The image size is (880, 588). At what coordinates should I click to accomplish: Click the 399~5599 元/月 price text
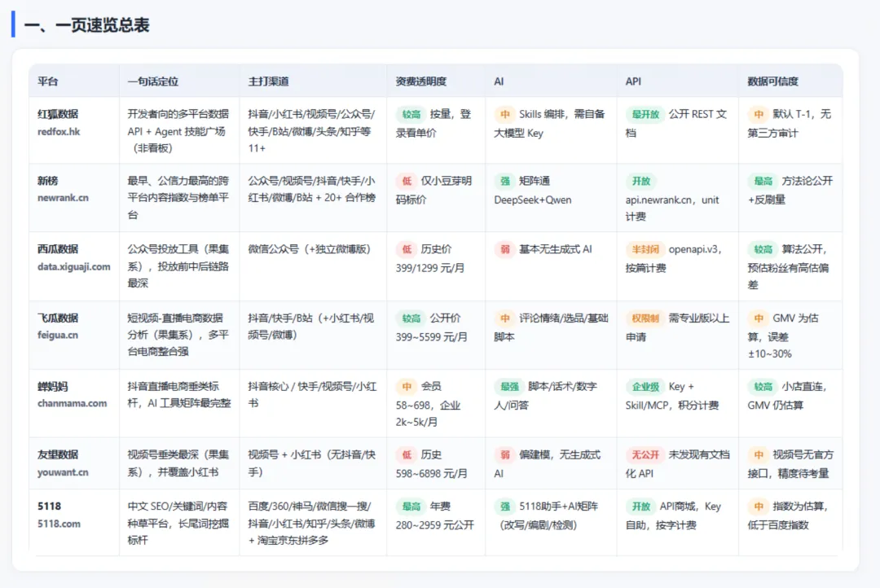[432, 336]
